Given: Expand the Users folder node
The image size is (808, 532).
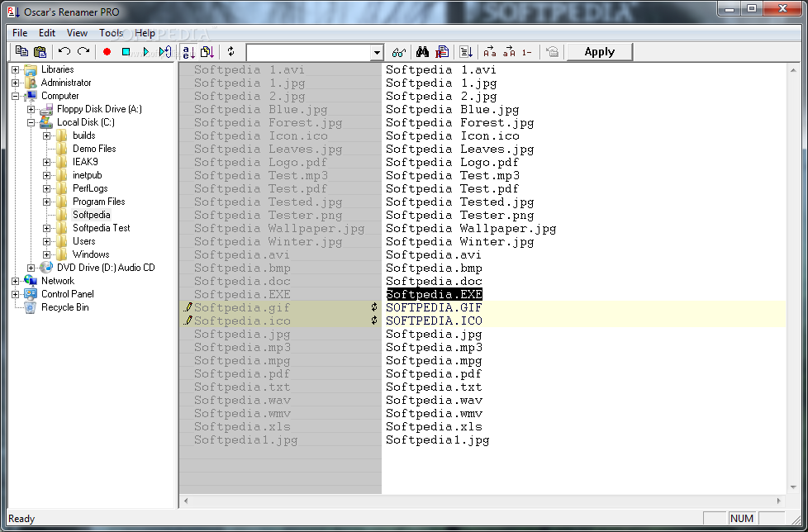Looking at the screenshot, I should (47, 241).
